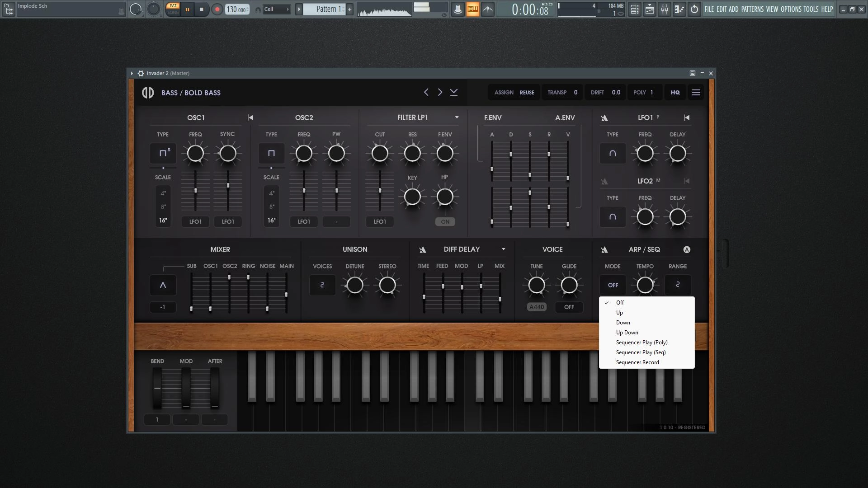868x488 pixels.
Task: Choose Sequencer Play (Poly)
Action: pos(646,343)
